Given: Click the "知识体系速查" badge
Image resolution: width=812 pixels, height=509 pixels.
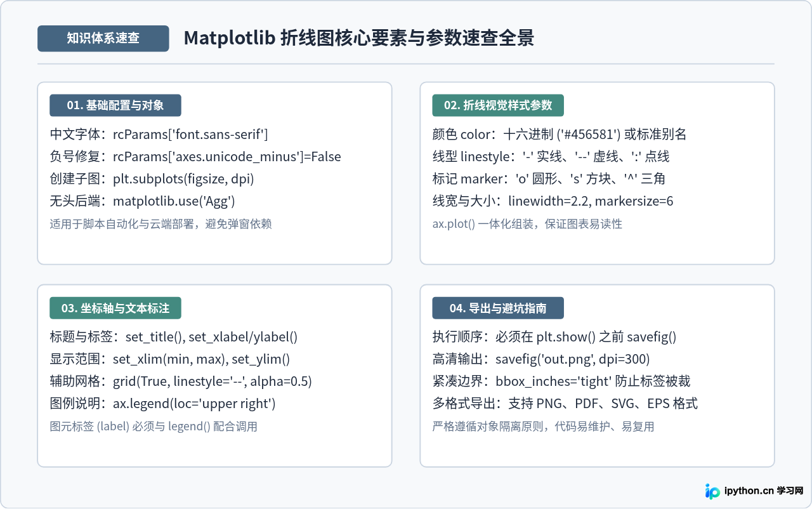Looking at the screenshot, I should [103, 38].
